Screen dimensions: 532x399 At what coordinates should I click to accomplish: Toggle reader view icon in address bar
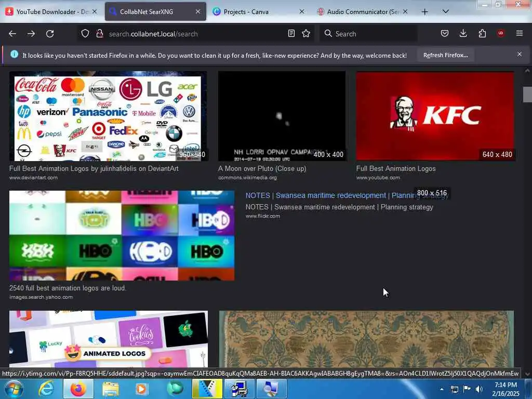[291, 33]
